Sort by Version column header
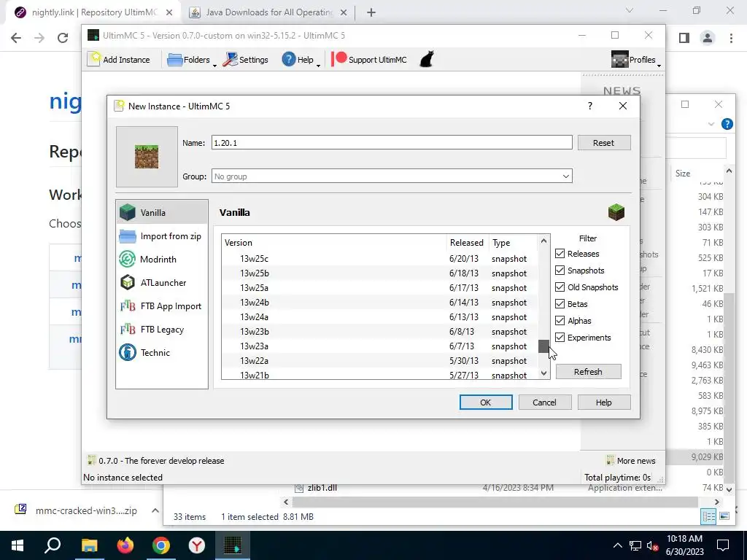 (x=334, y=242)
